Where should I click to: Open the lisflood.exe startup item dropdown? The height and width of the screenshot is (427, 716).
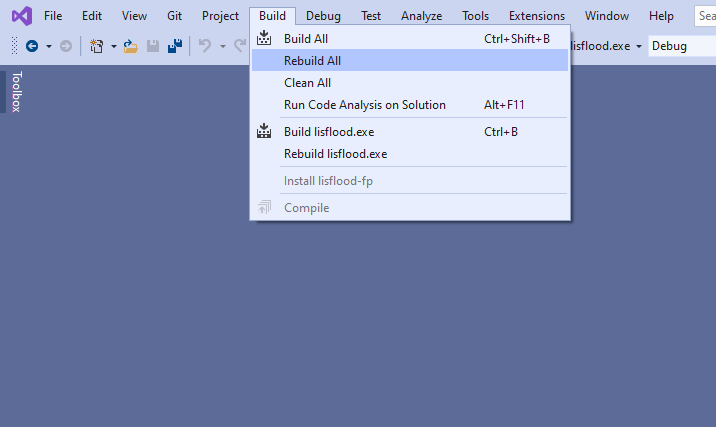(x=639, y=46)
